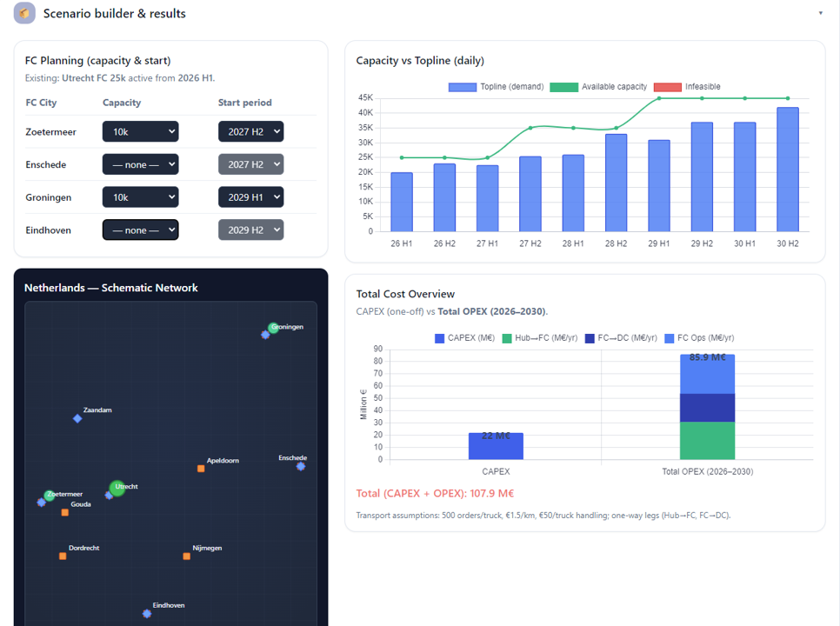Click the 30 H2 topline bar
840x626 pixels.
(x=788, y=170)
